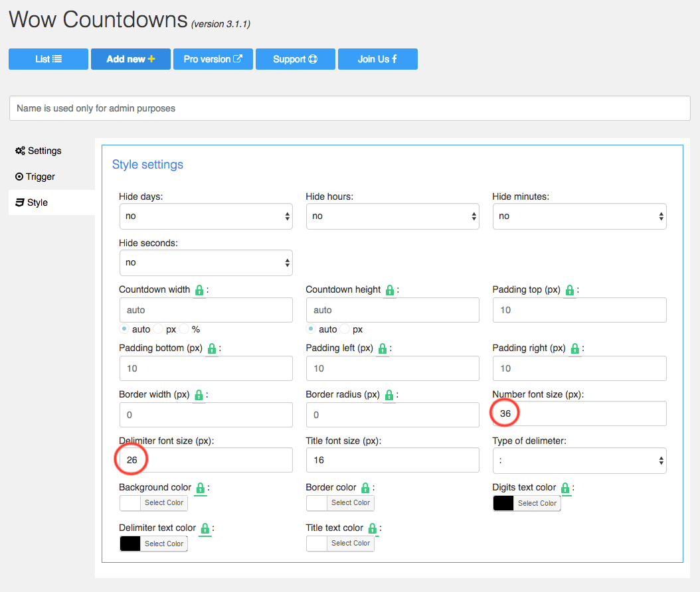Select auto radio for Countdown width
Viewport: 700px width, 592px height.
coord(125,329)
